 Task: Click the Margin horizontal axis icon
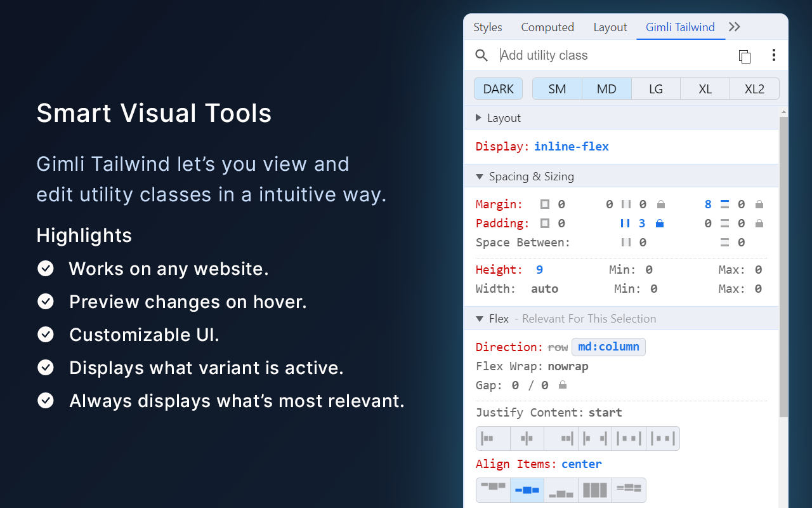tap(626, 204)
